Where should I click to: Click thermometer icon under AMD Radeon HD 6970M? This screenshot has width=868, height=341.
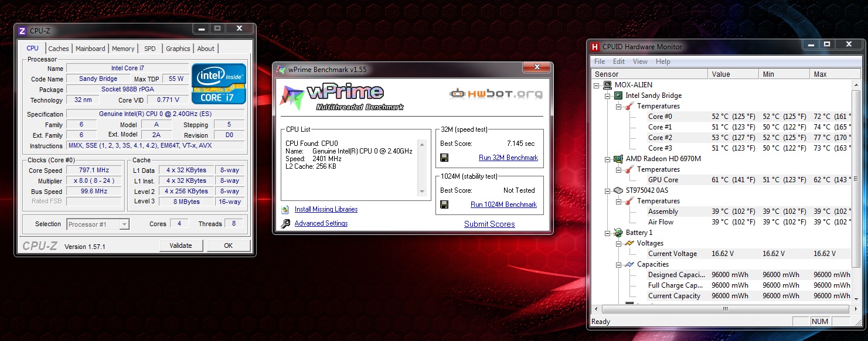(x=629, y=169)
